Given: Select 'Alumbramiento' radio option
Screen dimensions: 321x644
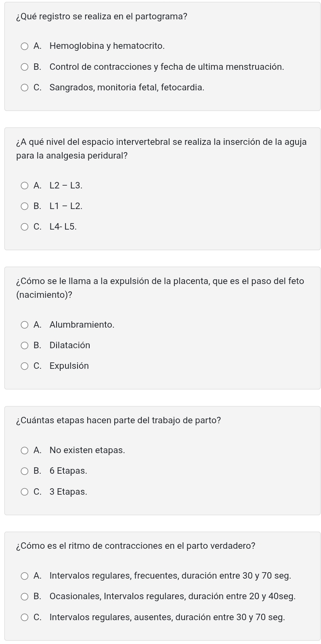Looking at the screenshot, I should [x=25, y=325].
